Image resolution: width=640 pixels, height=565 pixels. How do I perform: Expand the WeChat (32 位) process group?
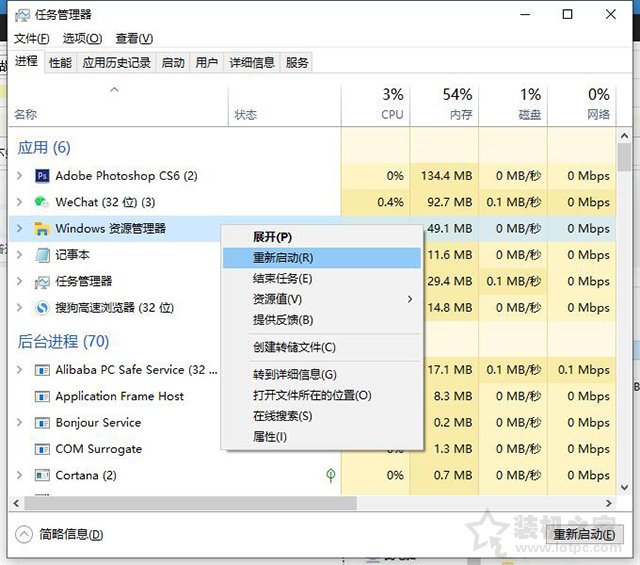19,202
